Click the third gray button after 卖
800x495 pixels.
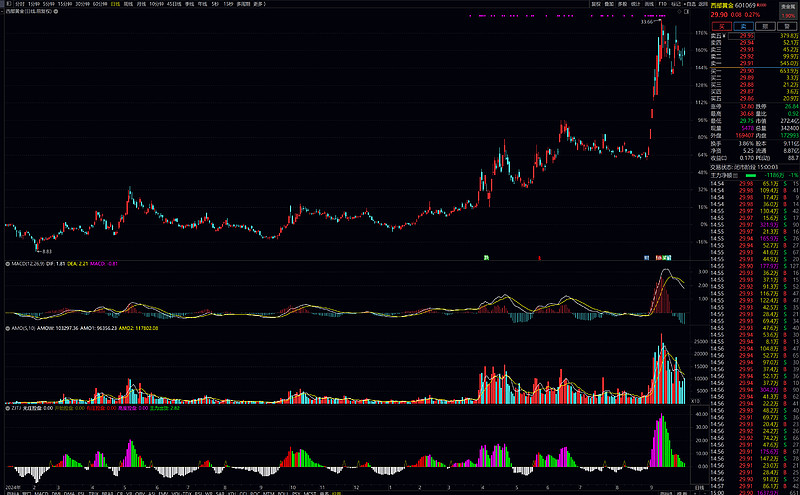coord(765,27)
